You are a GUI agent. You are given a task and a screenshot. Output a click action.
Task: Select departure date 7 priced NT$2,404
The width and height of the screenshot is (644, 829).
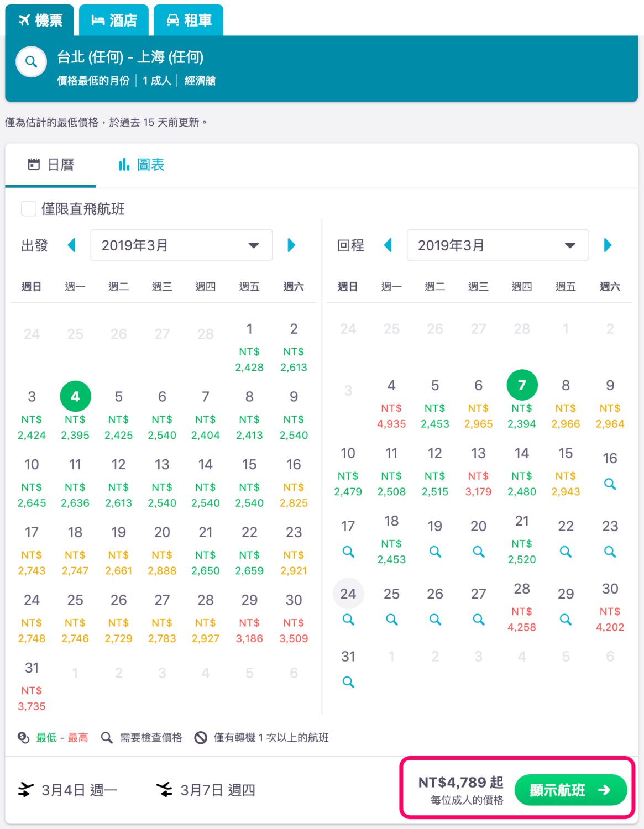pos(206,415)
